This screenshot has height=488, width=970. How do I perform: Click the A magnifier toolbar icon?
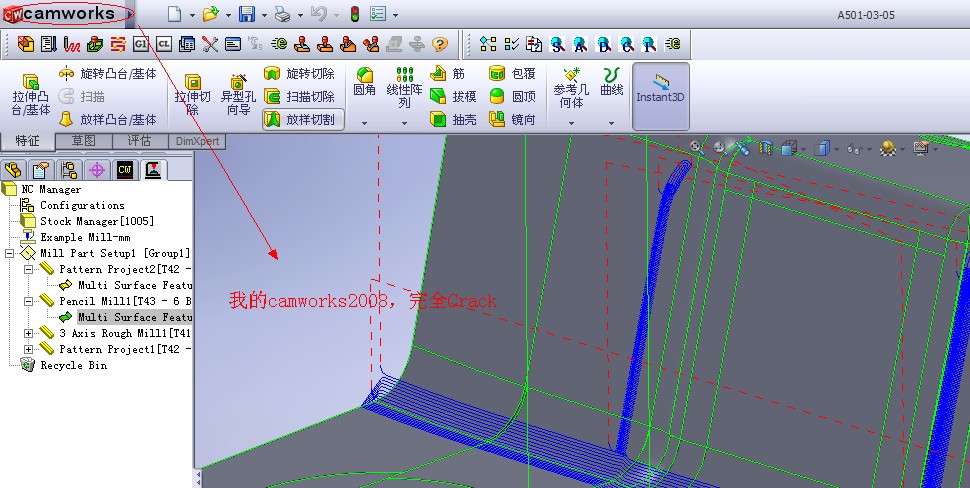[x=580, y=44]
